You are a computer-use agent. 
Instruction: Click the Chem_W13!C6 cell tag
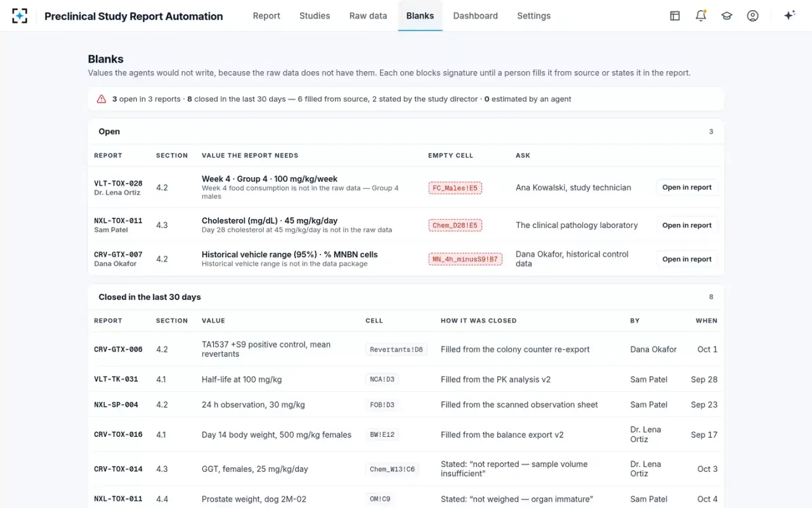tap(392, 469)
